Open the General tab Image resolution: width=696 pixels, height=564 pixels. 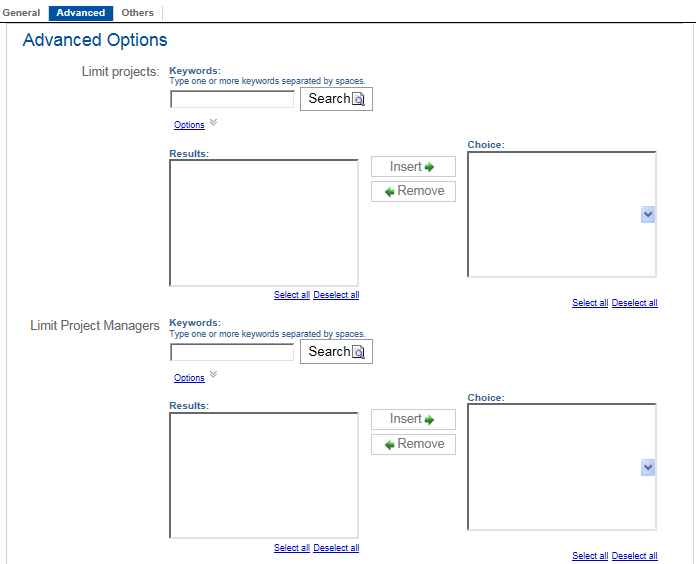click(x=21, y=13)
